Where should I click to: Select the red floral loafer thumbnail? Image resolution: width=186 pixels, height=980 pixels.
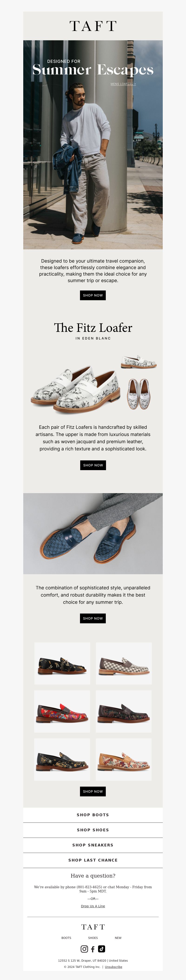click(62, 711)
